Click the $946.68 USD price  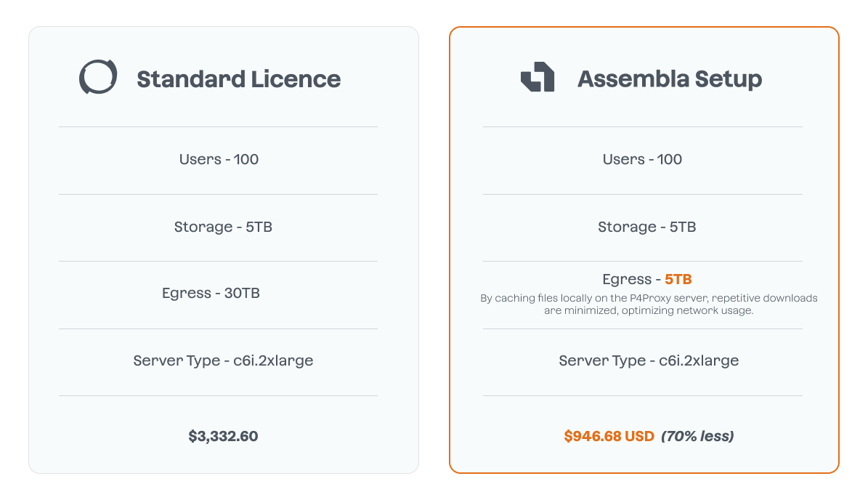(x=609, y=436)
